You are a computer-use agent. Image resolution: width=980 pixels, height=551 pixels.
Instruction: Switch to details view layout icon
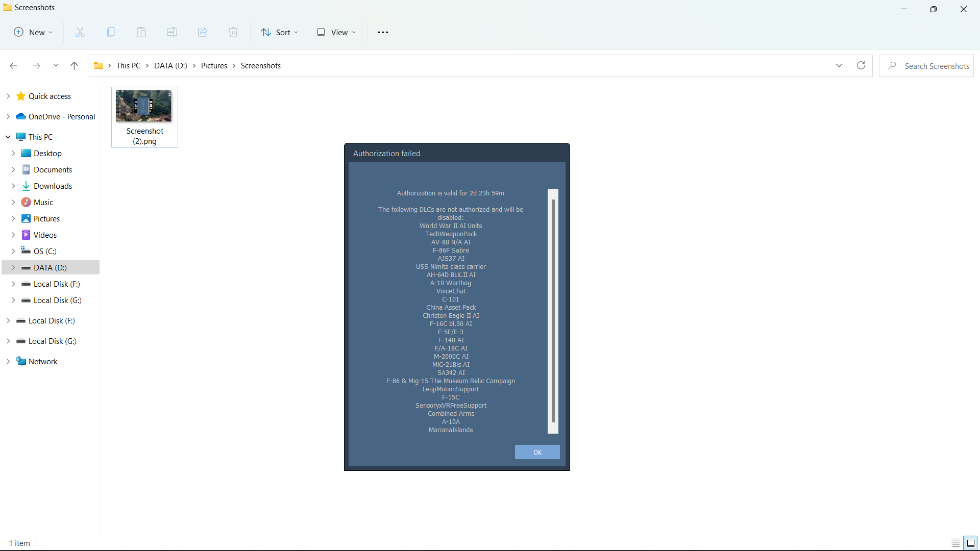(956, 543)
